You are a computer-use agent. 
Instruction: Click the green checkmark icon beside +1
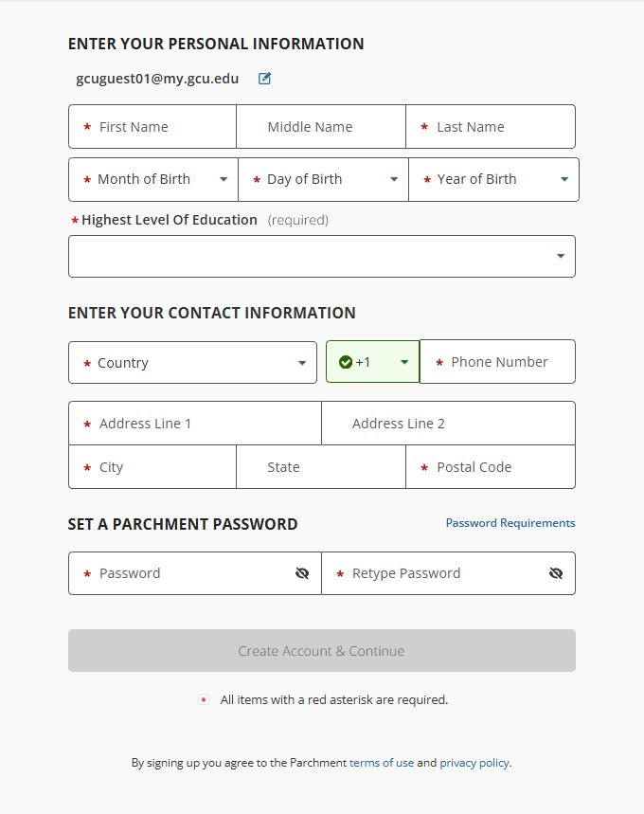[x=346, y=362]
